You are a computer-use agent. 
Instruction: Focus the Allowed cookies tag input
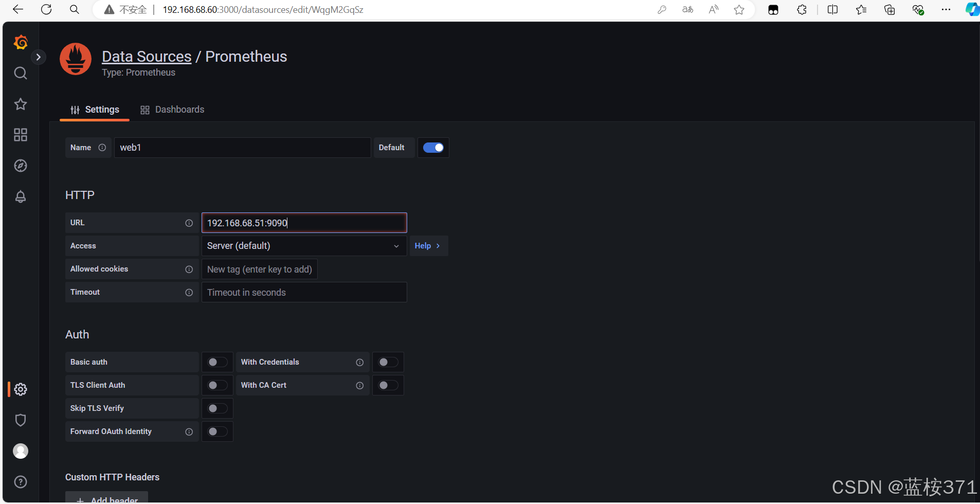[x=260, y=269]
